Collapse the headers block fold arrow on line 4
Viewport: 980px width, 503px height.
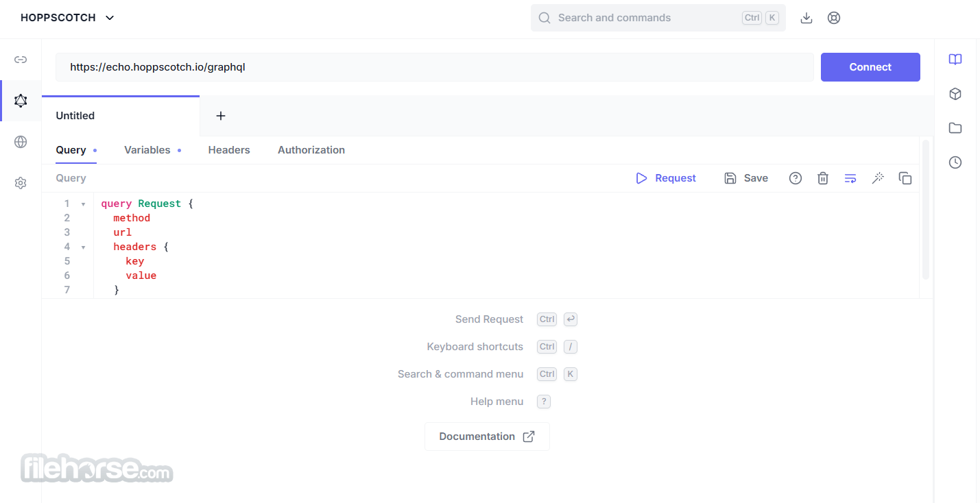point(83,247)
